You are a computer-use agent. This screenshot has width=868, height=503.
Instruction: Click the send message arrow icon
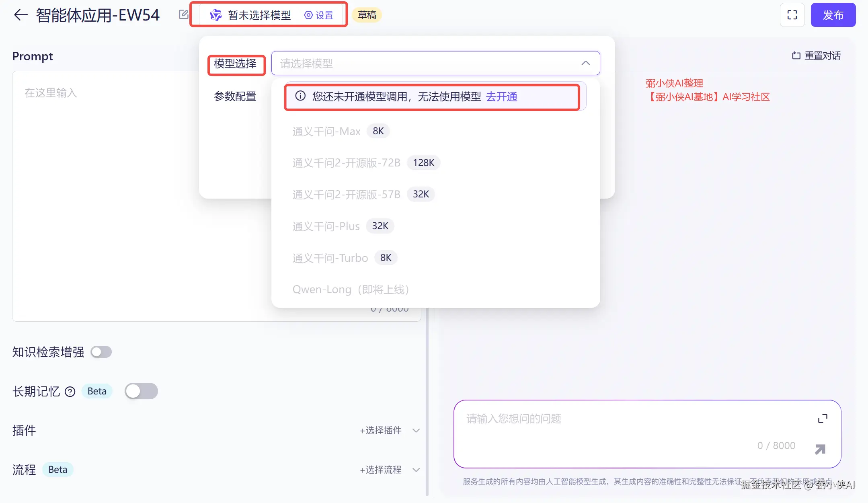820,449
